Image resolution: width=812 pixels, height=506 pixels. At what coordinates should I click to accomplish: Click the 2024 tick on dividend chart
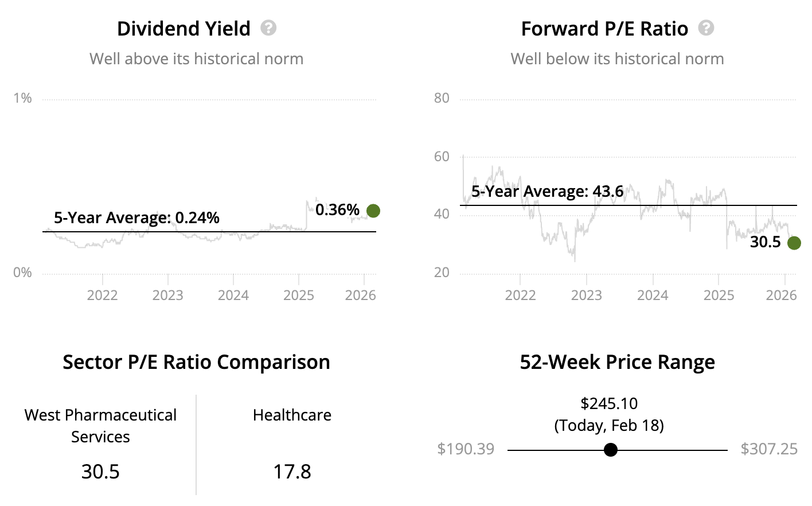[233, 295]
